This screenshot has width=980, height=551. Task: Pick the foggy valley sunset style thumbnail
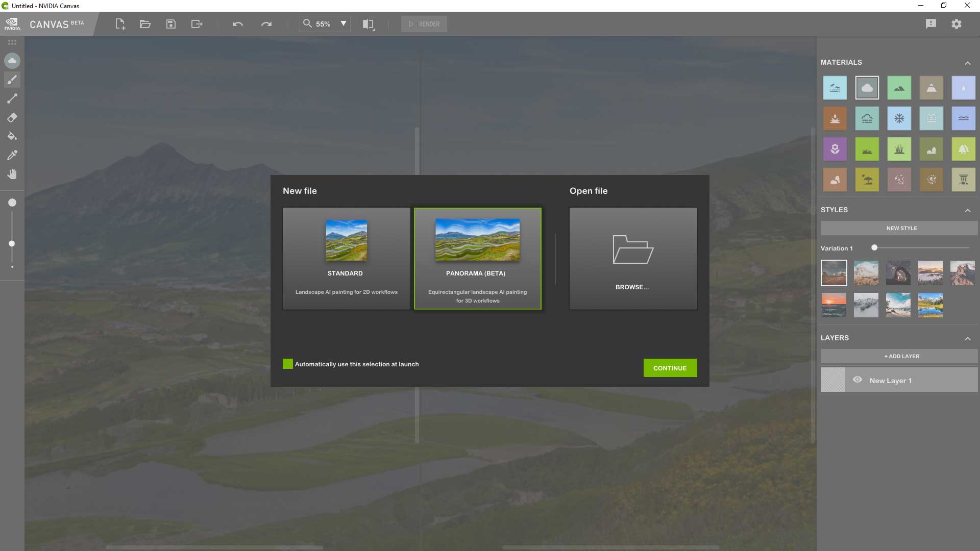[930, 273]
